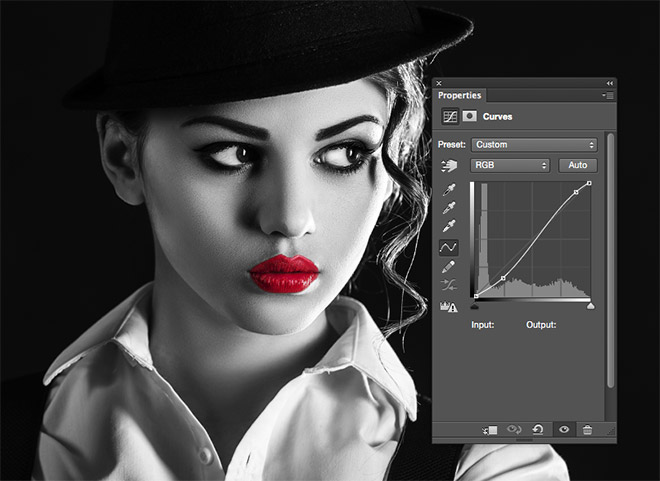
Task: Click the Output label
Action: click(541, 325)
